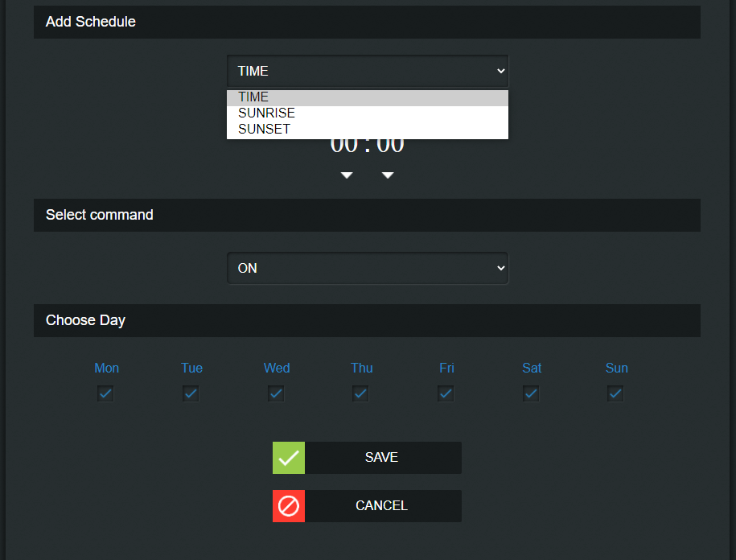The image size is (736, 560).
Task: Uncheck the Mon checkbox
Action: (x=105, y=393)
